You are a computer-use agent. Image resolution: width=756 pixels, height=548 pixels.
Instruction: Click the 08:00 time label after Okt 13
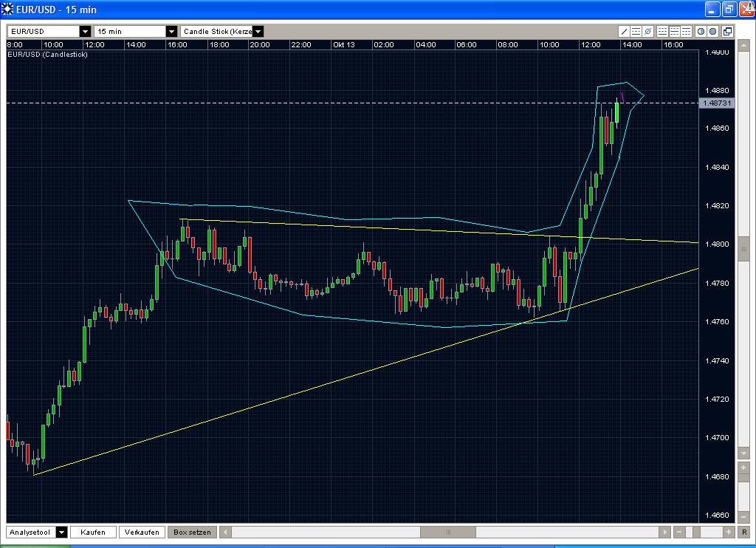pos(508,45)
